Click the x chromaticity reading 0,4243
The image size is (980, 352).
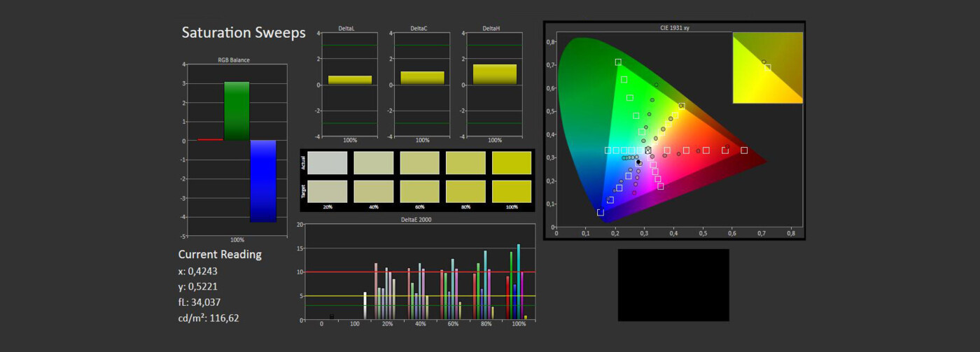(x=202, y=271)
